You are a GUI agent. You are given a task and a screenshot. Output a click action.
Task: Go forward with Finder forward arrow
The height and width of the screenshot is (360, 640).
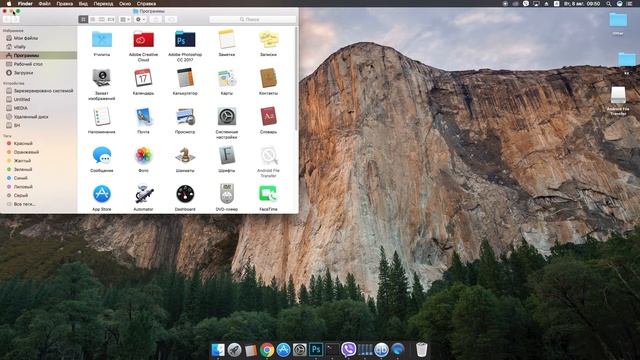coord(15,19)
